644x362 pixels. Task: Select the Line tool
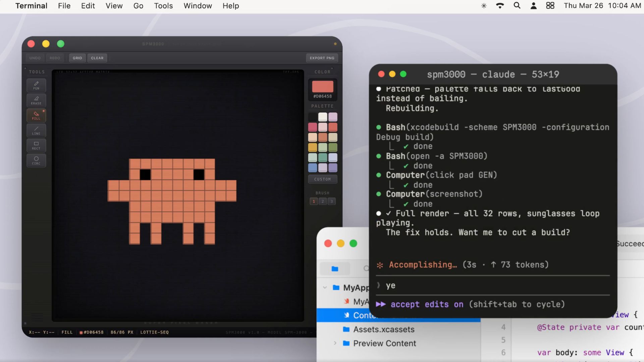36,130
